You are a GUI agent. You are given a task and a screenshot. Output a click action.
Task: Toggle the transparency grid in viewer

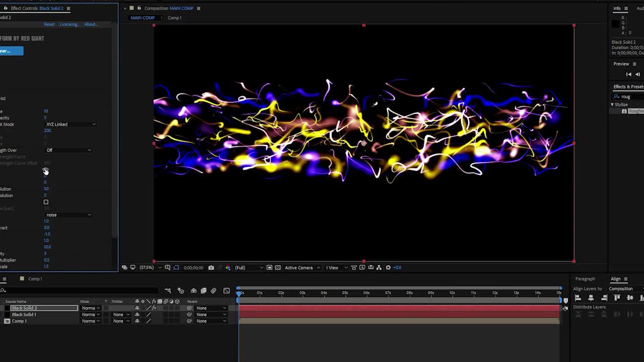[x=278, y=267]
